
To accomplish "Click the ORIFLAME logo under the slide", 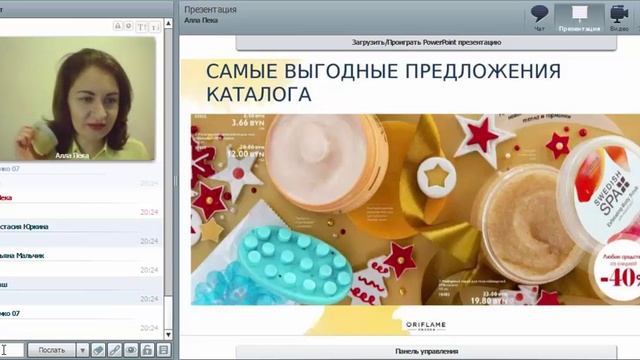I will tap(426, 325).
